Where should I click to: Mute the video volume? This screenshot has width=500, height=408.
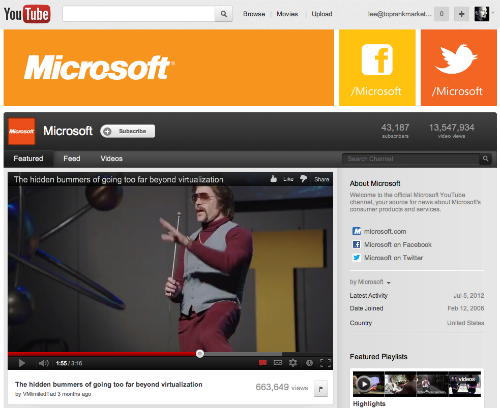[x=44, y=363]
